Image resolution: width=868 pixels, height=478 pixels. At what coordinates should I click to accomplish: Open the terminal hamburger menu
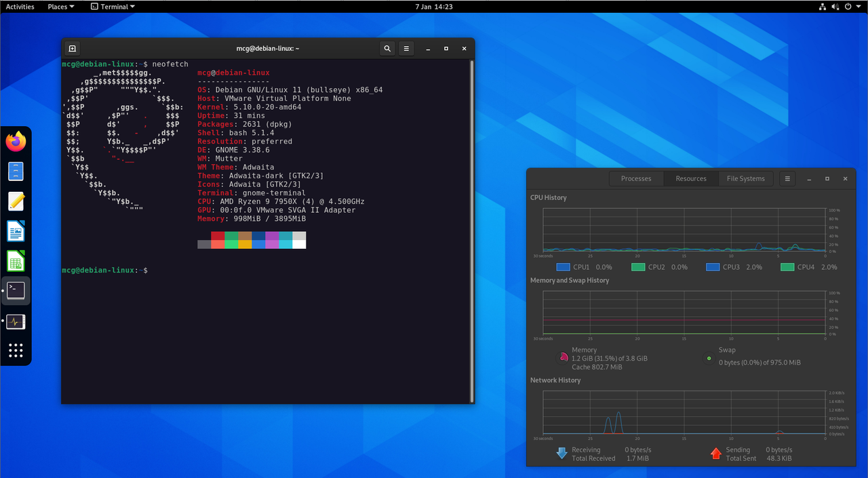[x=406, y=49]
